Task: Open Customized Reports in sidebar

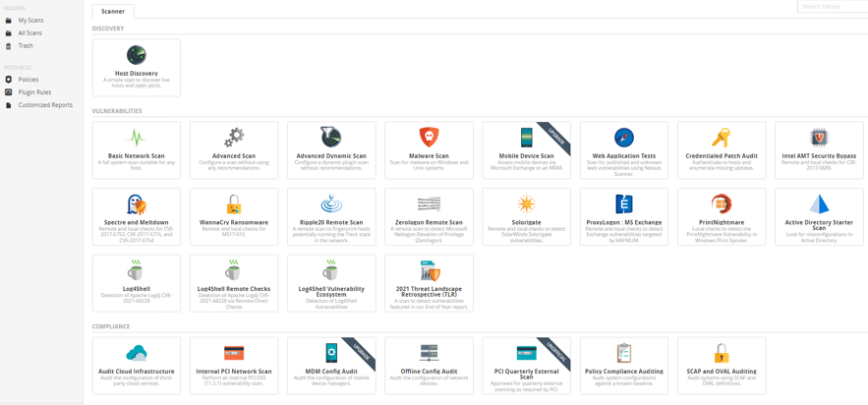Action: tap(45, 105)
